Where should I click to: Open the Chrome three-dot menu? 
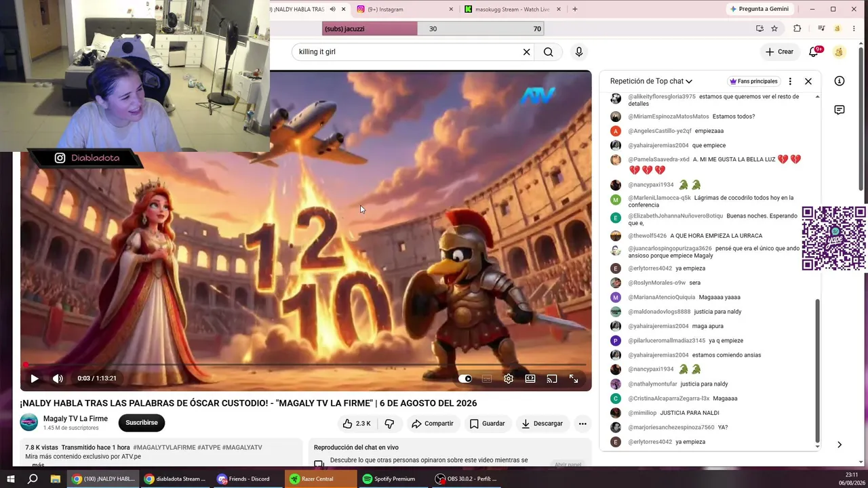[x=856, y=28]
